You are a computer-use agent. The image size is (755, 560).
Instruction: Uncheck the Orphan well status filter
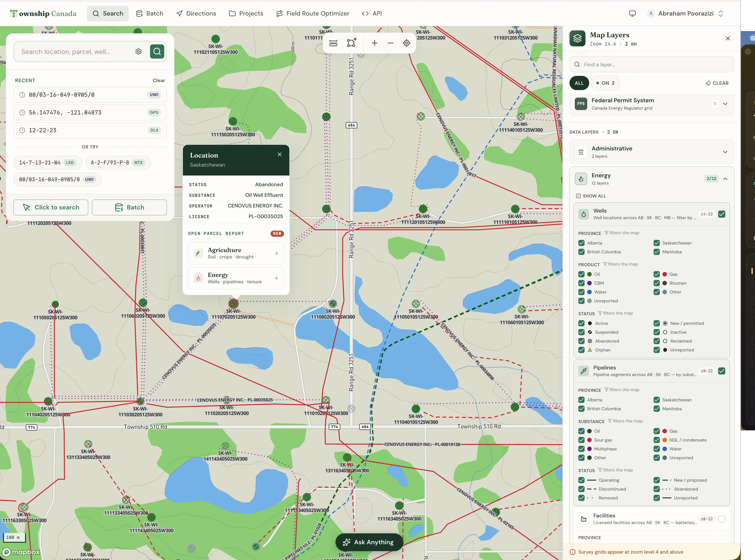coord(581,350)
